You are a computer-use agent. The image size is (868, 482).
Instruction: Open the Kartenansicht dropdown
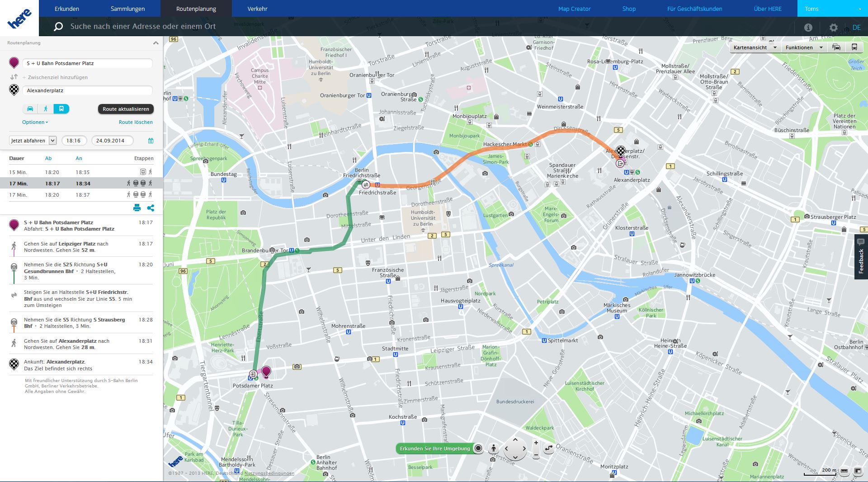coord(755,47)
